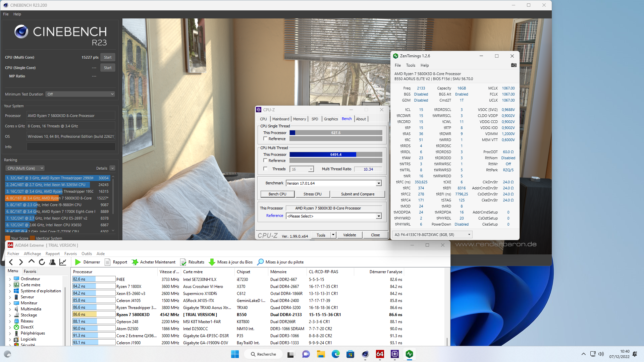Select the Ryzen 7 1800X benchmark row
Viewport: 644px width, 362px height.
click(x=237, y=286)
